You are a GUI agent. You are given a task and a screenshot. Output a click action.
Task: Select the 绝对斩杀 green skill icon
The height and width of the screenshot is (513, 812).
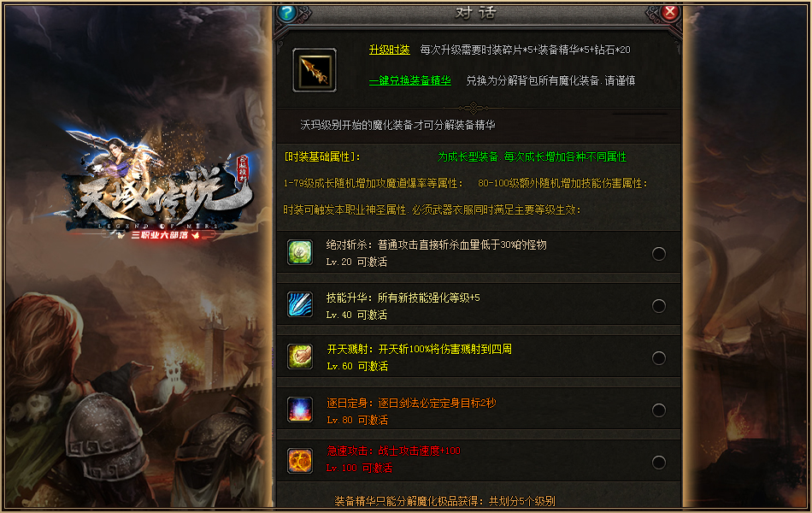click(x=300, y=252)
